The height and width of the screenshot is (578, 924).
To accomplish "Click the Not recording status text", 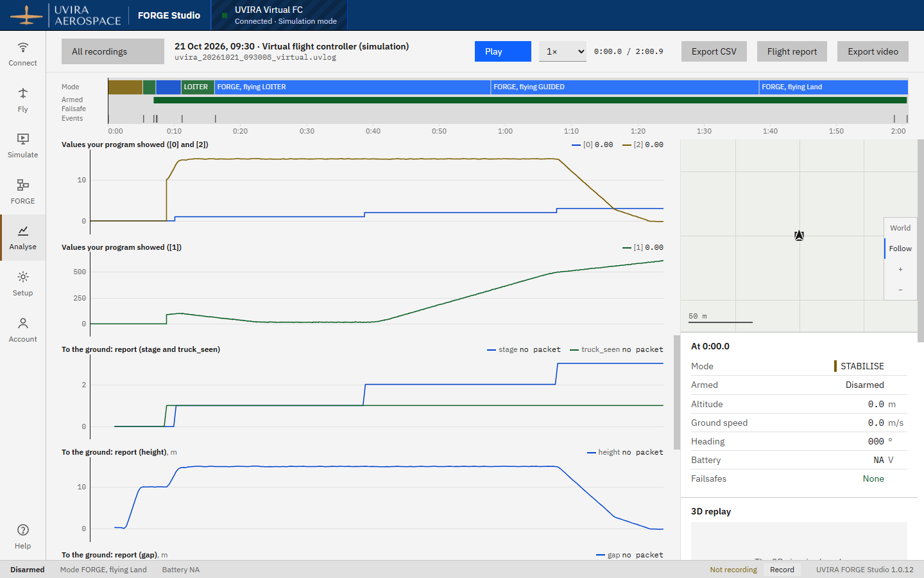I will pos(733,570).
